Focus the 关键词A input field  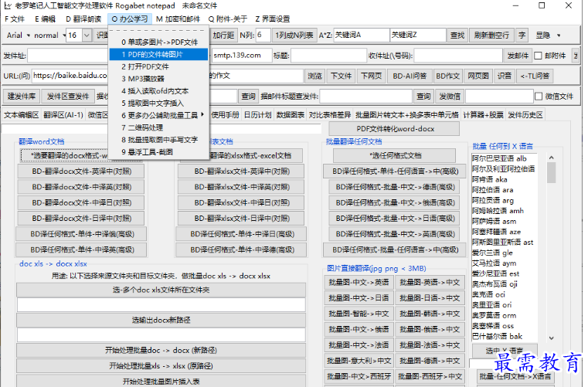coord(361,36)
